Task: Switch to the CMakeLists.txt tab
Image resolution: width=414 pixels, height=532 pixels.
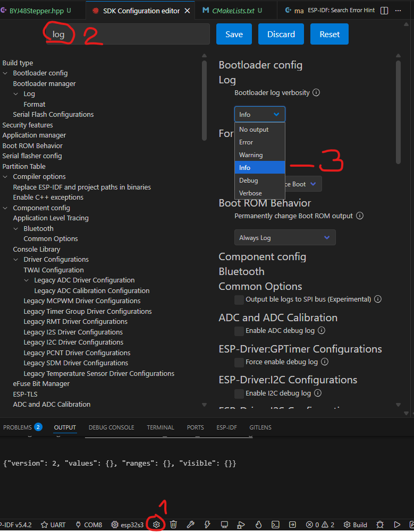Action: coord(233,11)
